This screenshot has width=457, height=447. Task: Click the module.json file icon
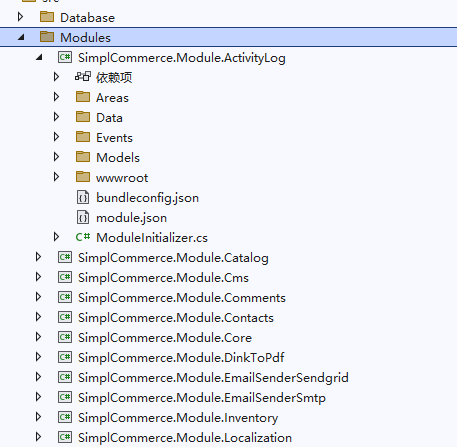(83, 217)
